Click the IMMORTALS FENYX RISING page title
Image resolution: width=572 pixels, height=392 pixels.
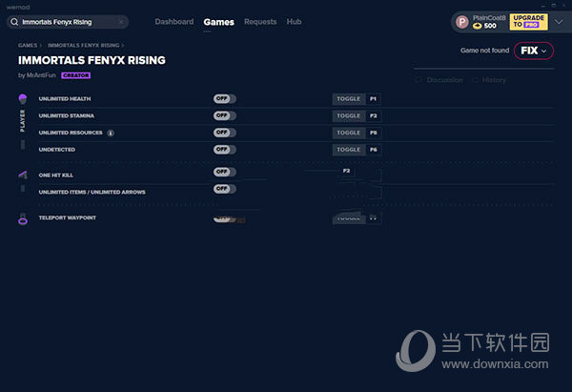coord(92,60)
